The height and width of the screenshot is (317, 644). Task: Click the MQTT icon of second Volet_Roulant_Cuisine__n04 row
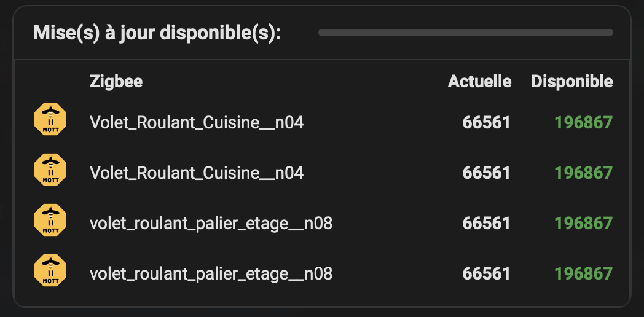pos(50,170)
